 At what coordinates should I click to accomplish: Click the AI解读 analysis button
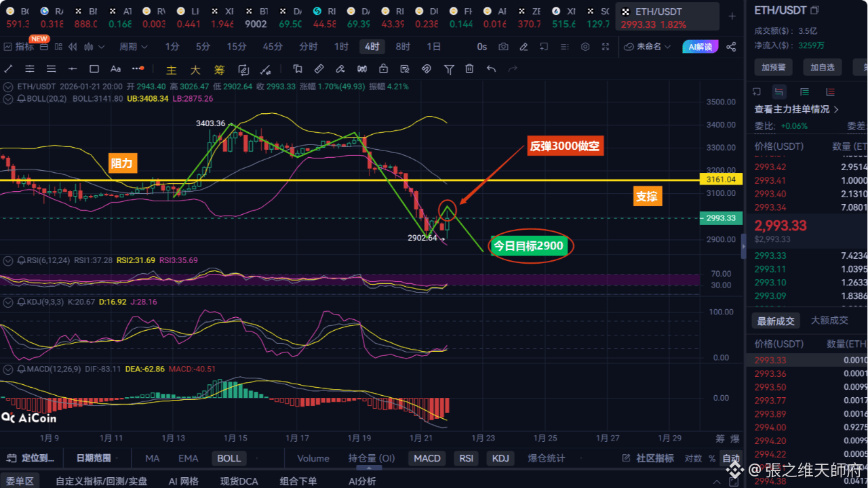700,47
